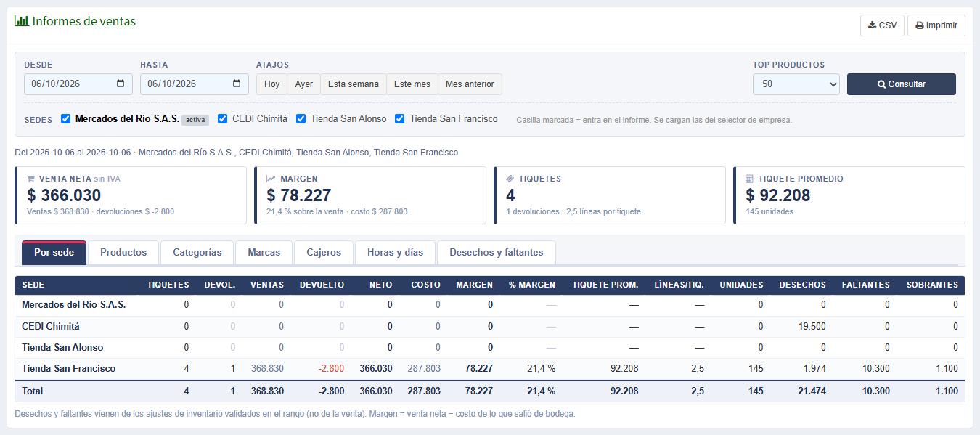This screenshot has width=980, height=435.
Task: Click the download icon on the CSV button
Action: 872,25
